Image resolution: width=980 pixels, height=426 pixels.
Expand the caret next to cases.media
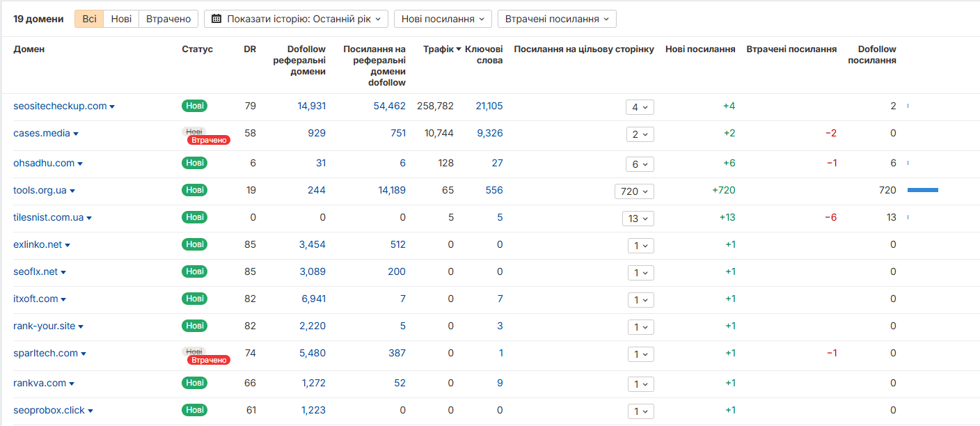[76, 134]
